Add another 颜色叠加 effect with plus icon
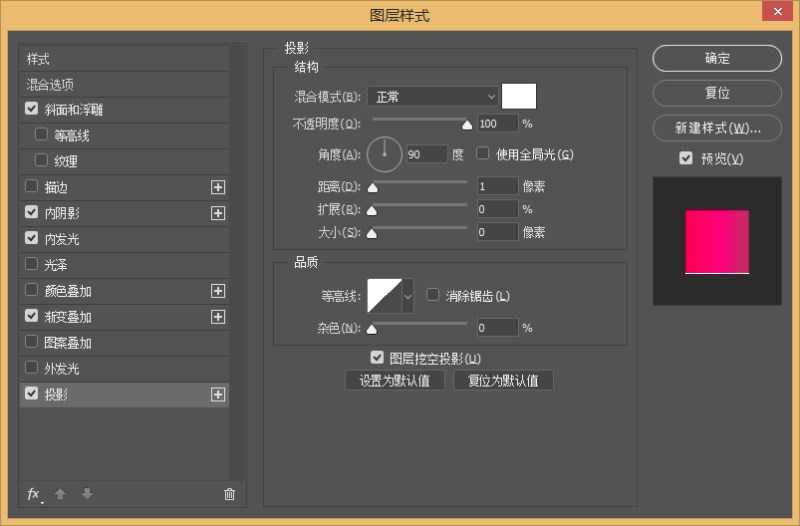 218,291
